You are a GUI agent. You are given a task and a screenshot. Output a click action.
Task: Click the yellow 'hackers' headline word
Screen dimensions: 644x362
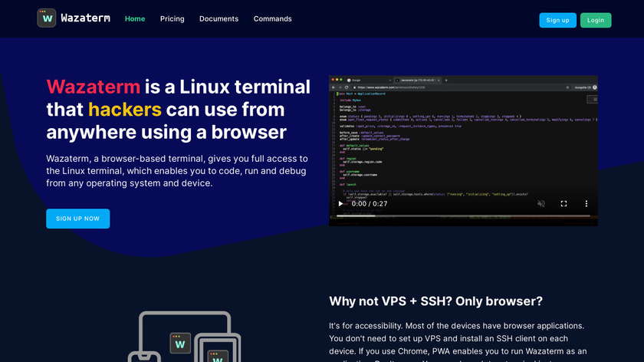[125, 110]
